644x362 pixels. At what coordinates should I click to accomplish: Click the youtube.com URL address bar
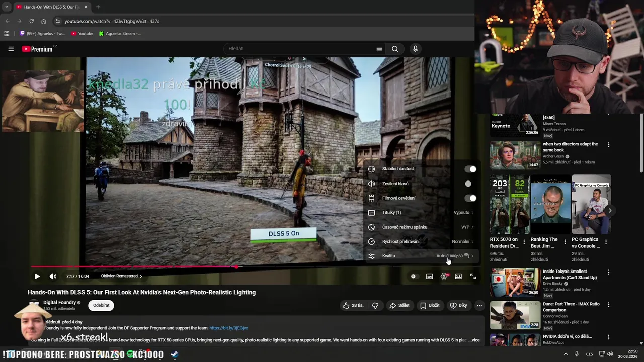[112, 21]
